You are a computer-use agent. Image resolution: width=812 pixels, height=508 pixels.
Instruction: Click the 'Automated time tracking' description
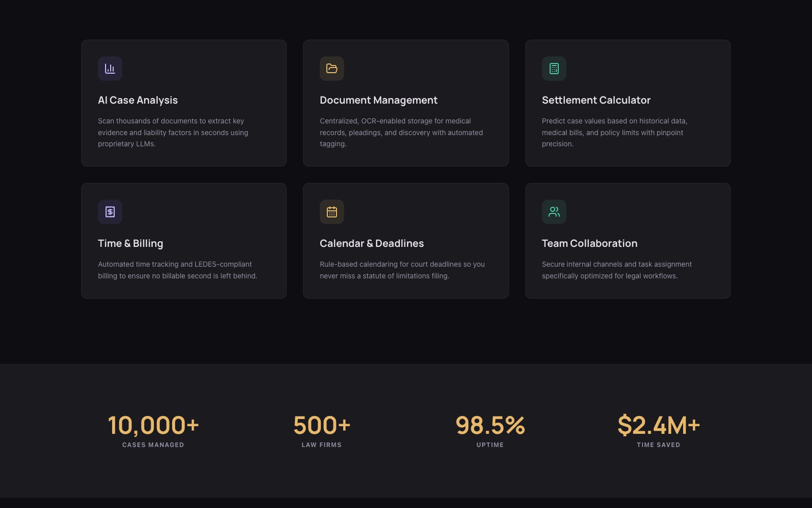(x=178, y=270)
